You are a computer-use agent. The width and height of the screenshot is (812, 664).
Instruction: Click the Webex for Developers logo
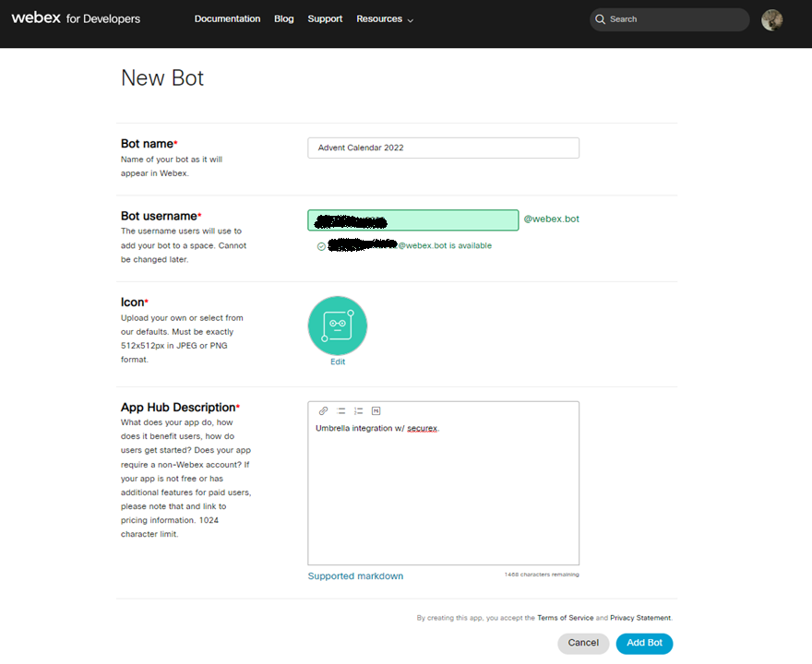tap(76, 18)
